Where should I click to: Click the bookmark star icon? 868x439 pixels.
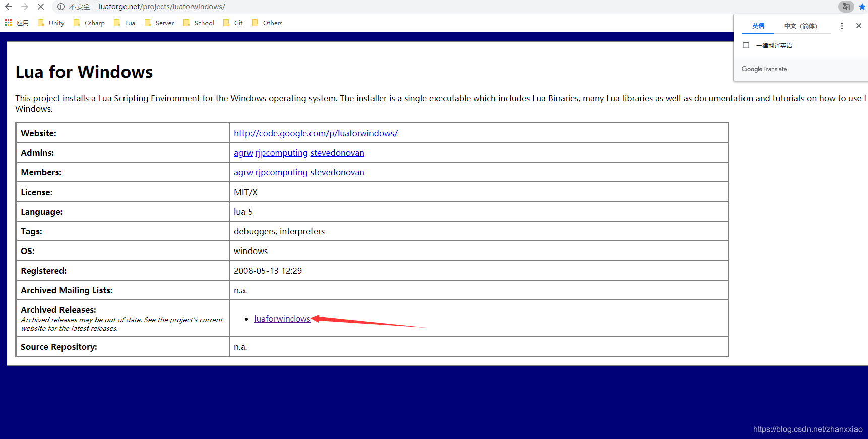click(862, 7)
